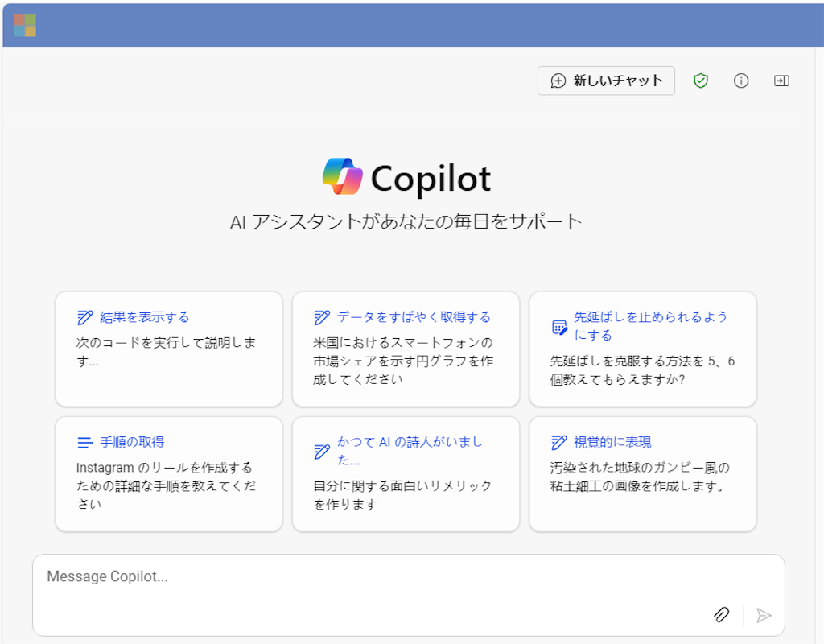
Task: Click pencil icon beside 結果を表示する
Action: [x=84, y=317]
